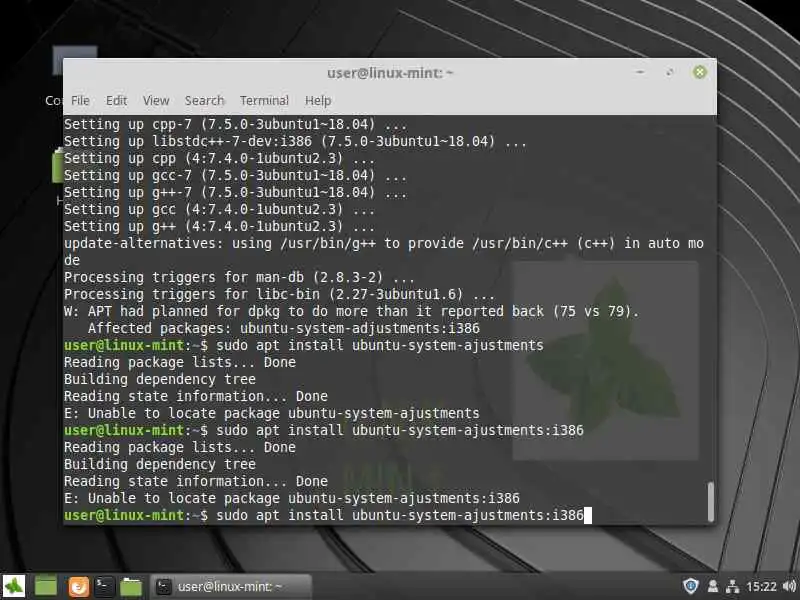The image size is (800, 600).
Task: Launch Terminal from the panel launcher
Action: [104, 586]
